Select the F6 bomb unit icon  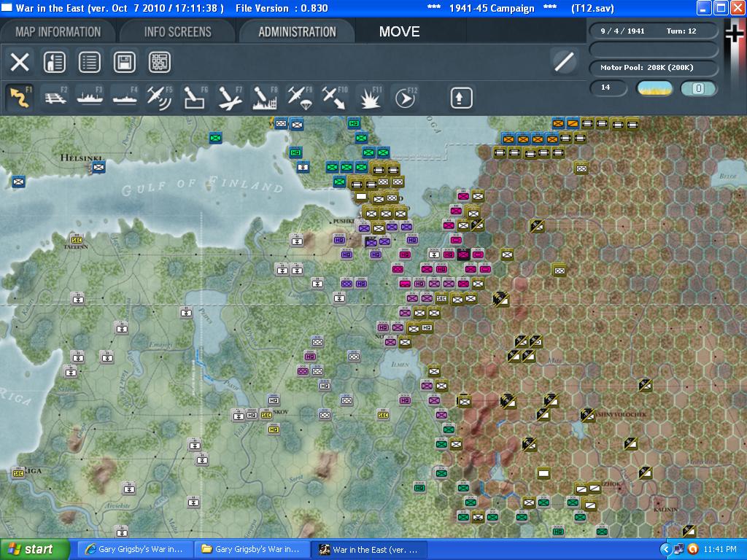(x=195, y=98)
